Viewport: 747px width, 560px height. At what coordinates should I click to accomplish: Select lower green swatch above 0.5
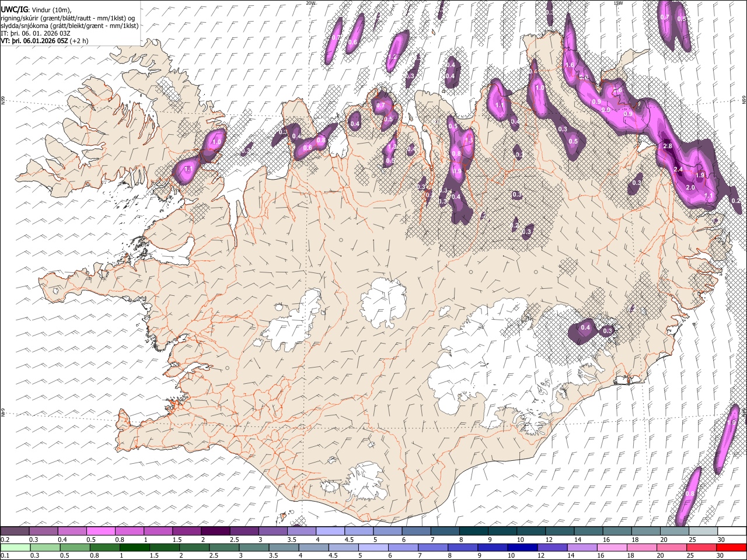[75, 547]
